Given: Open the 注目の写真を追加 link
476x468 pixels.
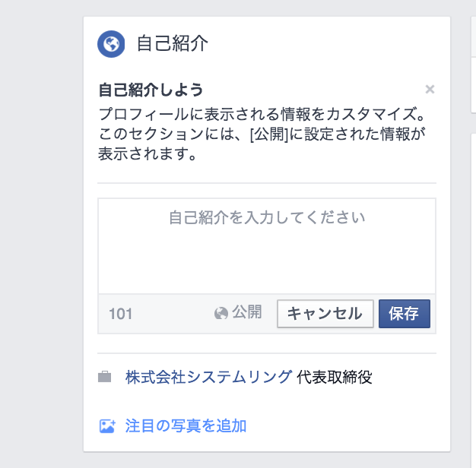Looking at the screenshot, I should coord(186,425).
